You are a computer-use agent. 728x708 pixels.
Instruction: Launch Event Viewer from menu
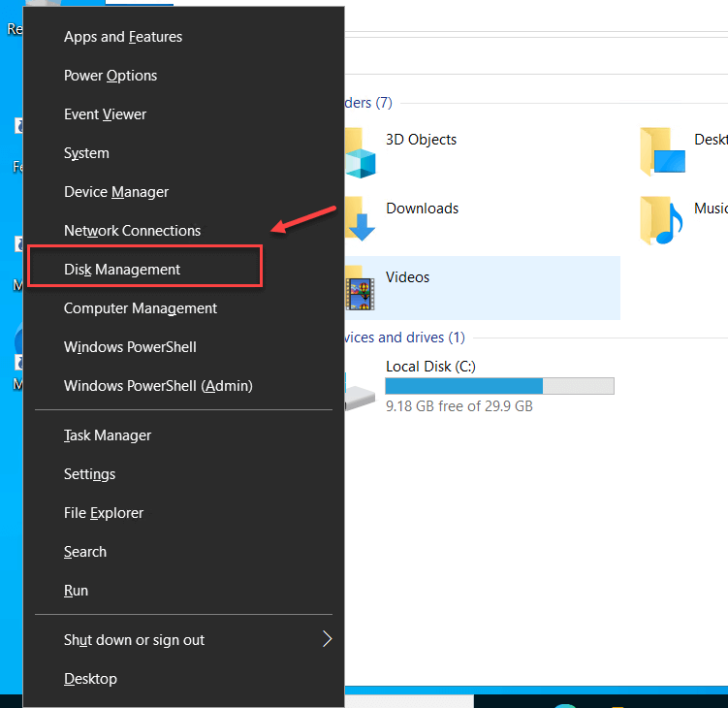pos(106,114)
